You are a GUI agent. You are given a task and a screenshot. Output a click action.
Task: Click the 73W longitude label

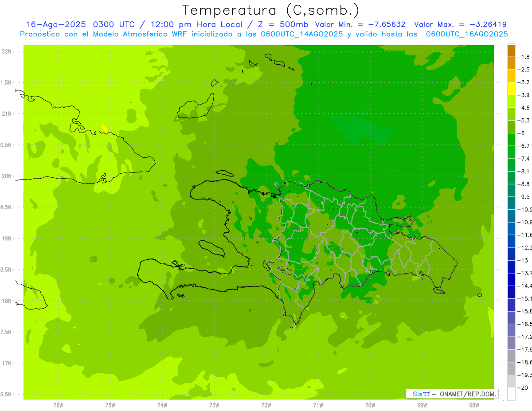214,405
